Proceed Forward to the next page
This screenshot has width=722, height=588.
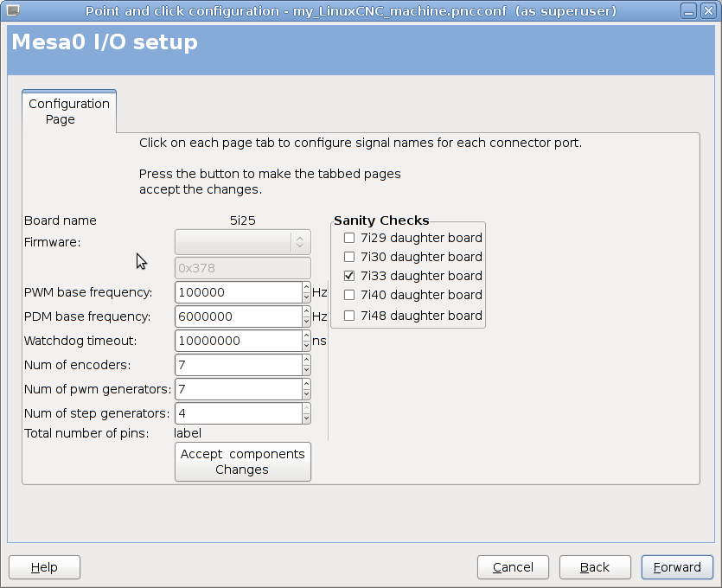click(x=677, y=567)
